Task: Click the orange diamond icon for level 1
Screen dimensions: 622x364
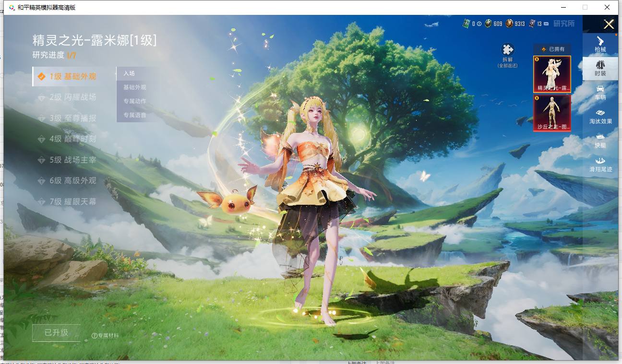Action: pyautogui.click(x=42, y=77)
